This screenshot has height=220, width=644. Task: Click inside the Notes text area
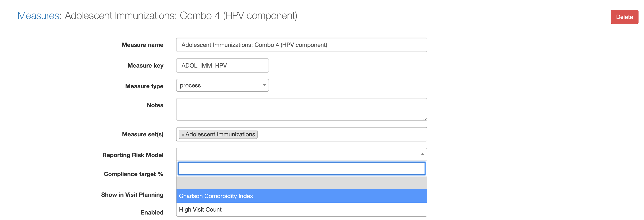point(301,109)
